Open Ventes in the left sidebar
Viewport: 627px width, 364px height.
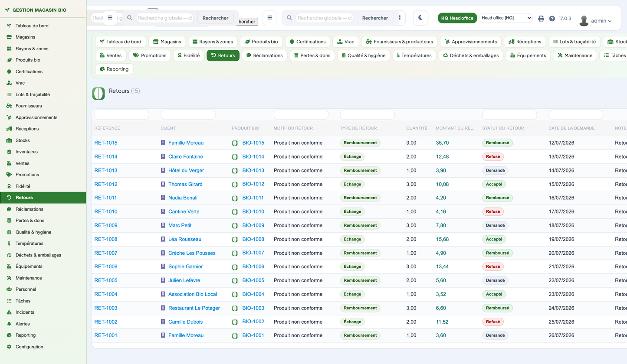[43, 163]
